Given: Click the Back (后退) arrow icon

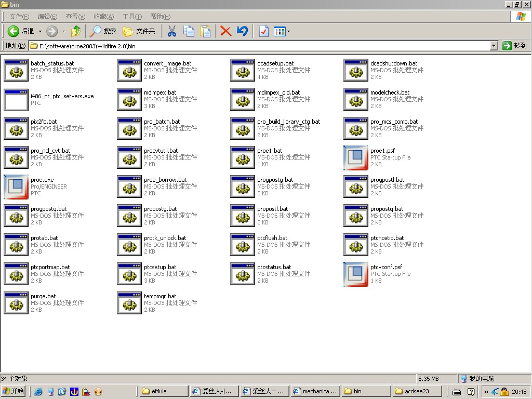Looking at the screenshot, I should pos(13,31).
